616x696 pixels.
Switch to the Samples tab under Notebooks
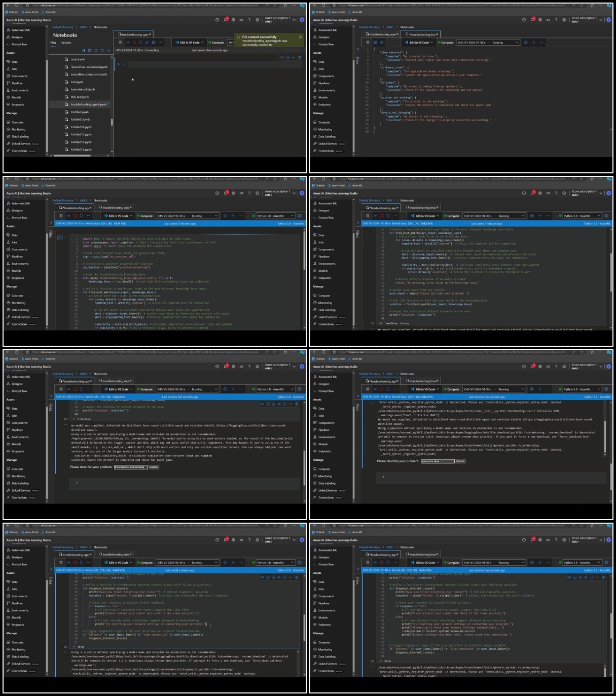point(66,43)
